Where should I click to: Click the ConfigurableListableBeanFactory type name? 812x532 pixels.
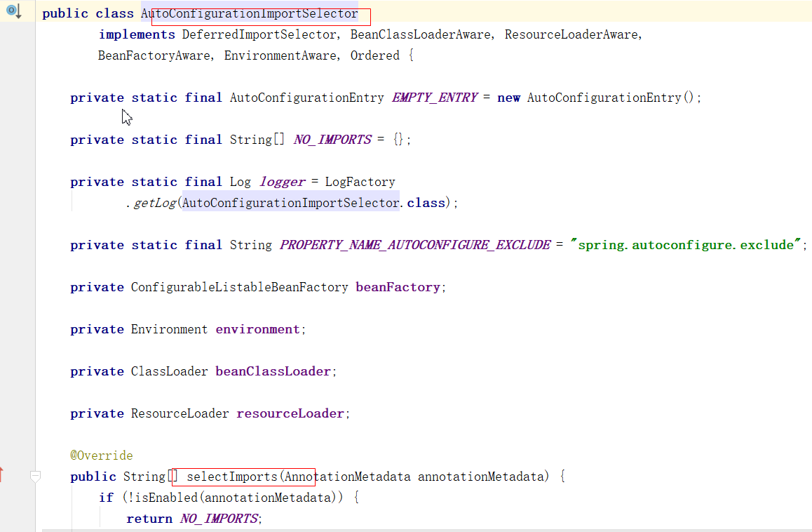239,287
